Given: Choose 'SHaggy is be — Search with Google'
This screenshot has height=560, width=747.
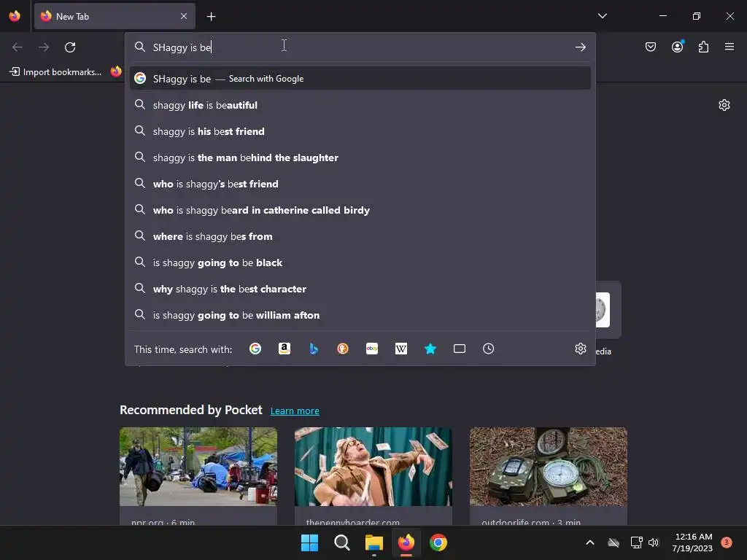Looking at the screenshot, I should (x=360, y=79).
